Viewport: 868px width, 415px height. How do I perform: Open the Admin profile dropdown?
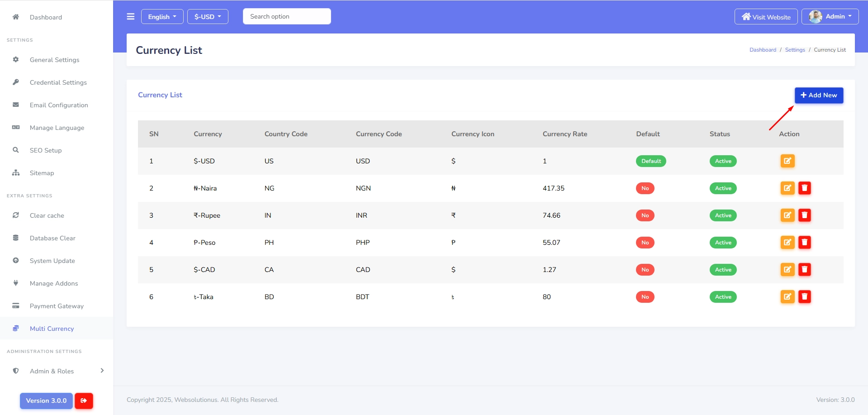click(830, 17)
